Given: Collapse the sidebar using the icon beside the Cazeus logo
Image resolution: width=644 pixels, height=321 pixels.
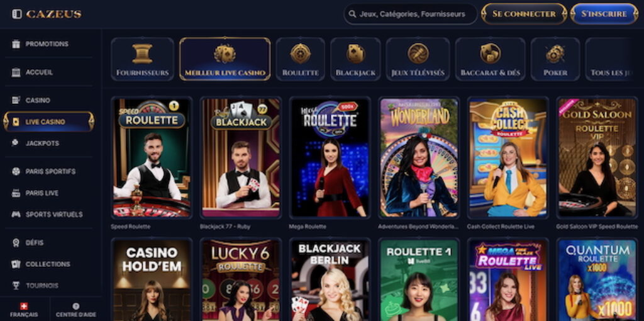Looking at the screenshot, I should point(17,14).
